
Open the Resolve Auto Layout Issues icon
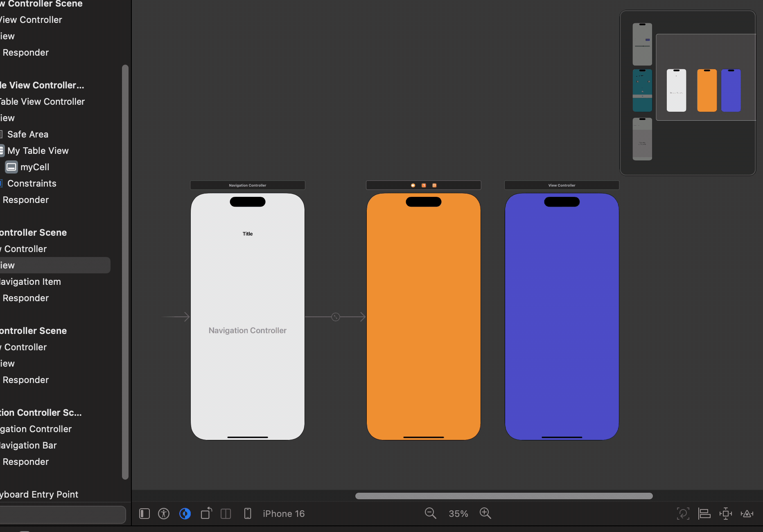(747, 514)
